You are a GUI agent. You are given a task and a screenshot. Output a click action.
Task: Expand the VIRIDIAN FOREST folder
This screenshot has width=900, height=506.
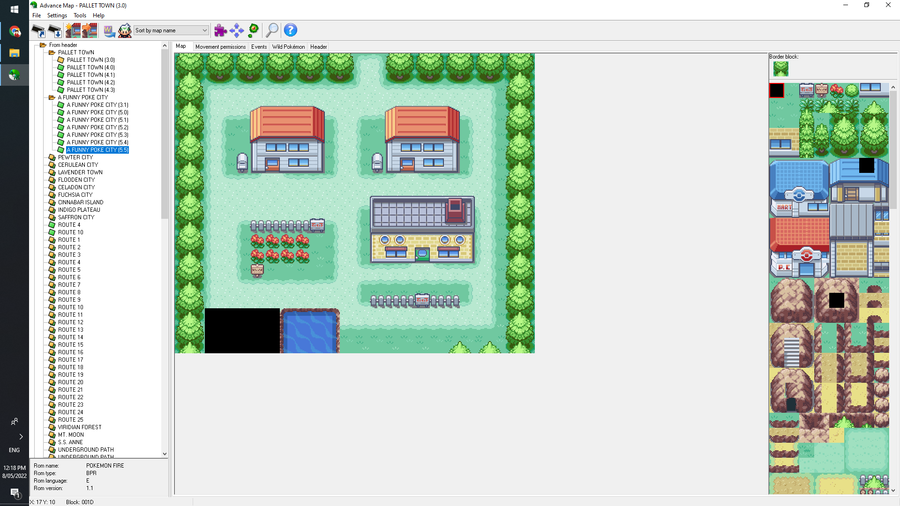pyautogui.click(x=52, y=427)
